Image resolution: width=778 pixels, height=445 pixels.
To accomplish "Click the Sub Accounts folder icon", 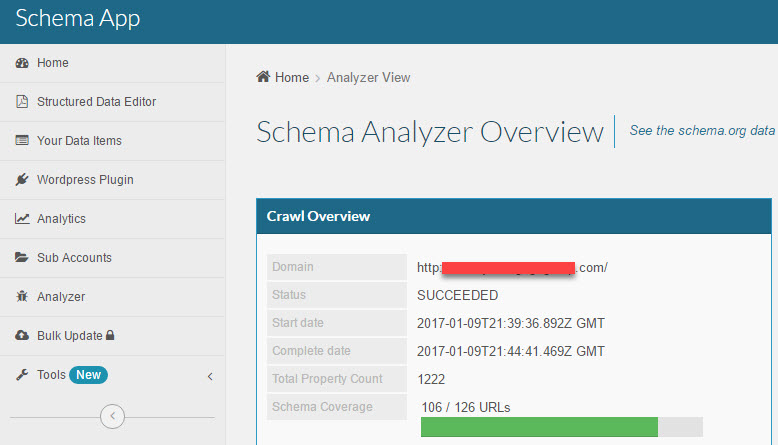I will coord(22,257).
